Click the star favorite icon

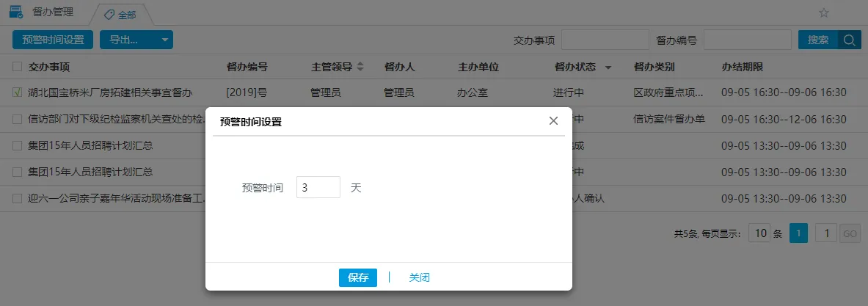[x=824, y=12]
